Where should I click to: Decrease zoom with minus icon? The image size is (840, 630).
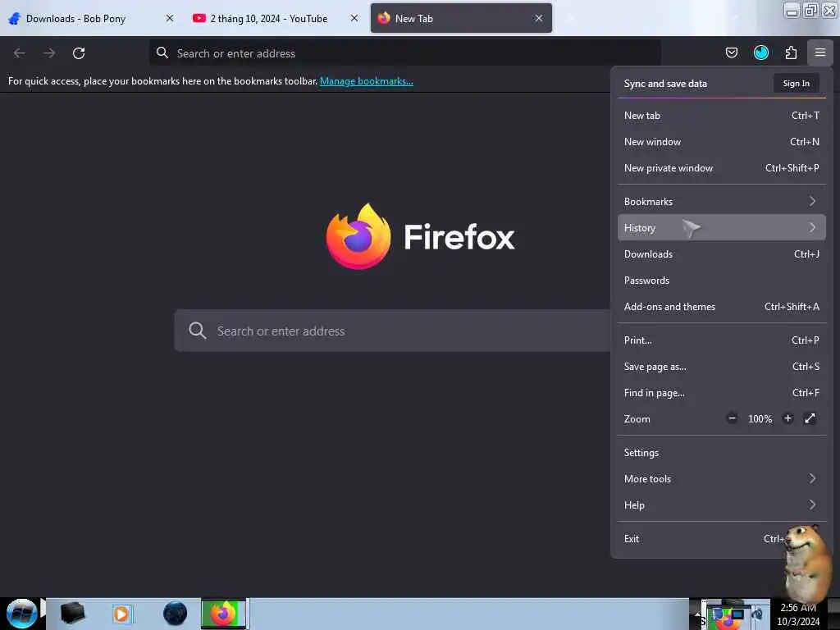[732, 418]
